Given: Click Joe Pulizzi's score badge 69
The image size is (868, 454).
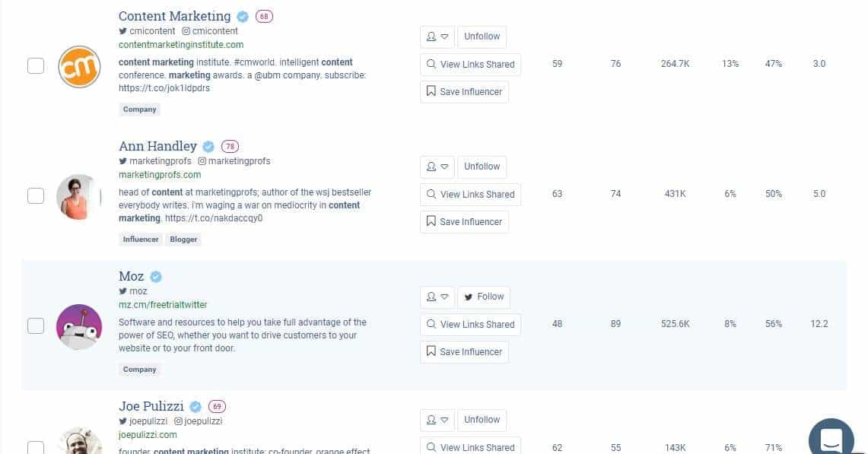Looking at the screenshot, I should 217,406.
